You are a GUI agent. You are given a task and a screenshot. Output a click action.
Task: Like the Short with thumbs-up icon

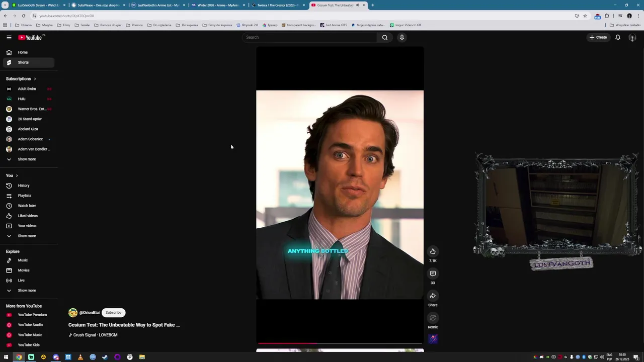[433, 251]
